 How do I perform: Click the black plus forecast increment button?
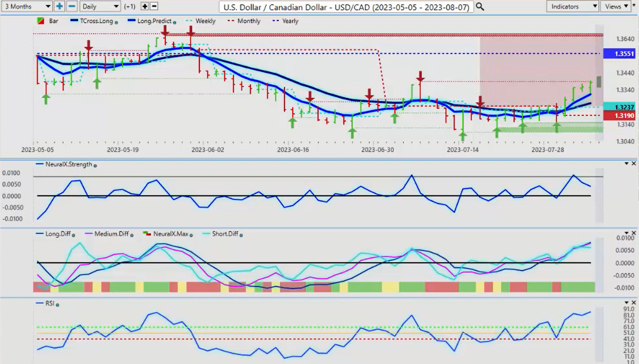pos(145,6)
